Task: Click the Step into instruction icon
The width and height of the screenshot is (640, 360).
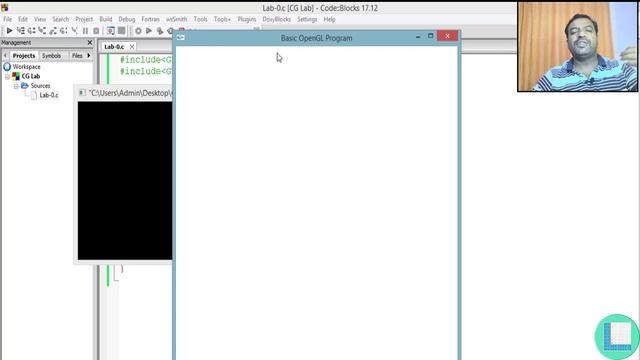Action: click(x=75, y=31)
